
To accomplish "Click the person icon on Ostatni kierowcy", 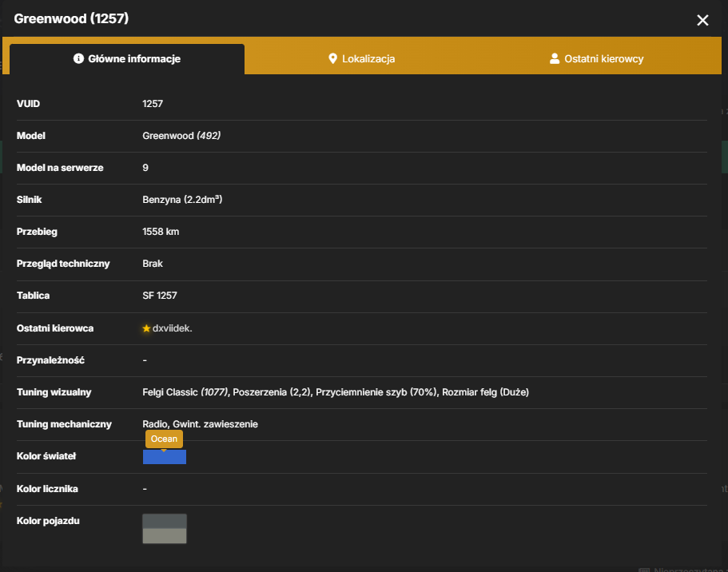I will point(555,58).
